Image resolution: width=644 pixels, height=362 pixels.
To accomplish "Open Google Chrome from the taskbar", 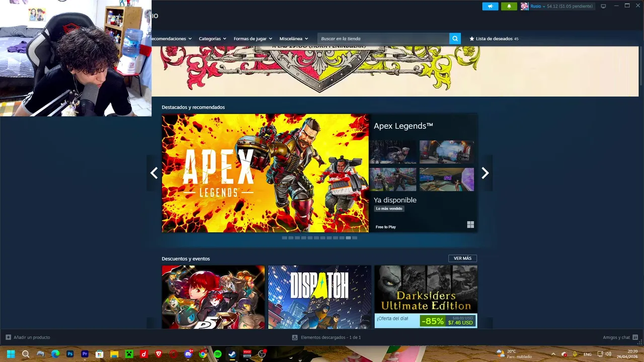I will [x=203, y=354].
